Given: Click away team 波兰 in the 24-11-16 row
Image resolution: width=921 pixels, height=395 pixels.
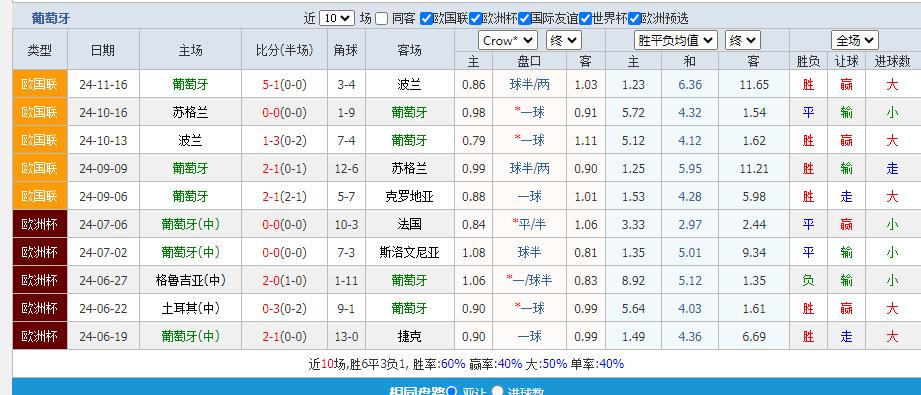Looking at the screenshot, I should coord(409,85).
